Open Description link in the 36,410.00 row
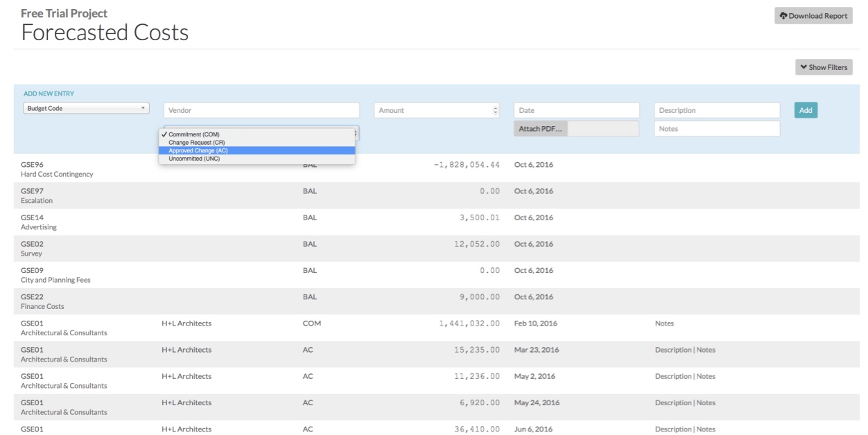868x435 pixels. point(674,429)
